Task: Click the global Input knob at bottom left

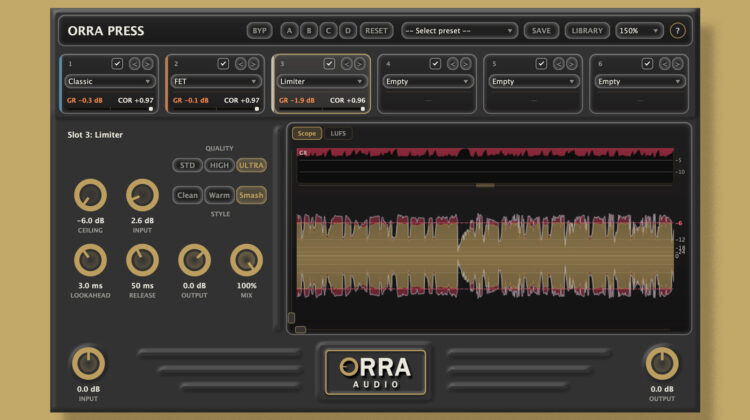Action: click(x=88, y=364)
